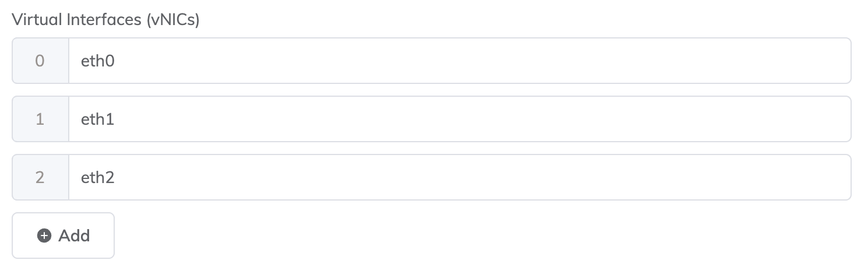Image resolution: width=868 pixels, height=267 pixels.
Task: Click the eth1 text in second row
Action: pyautogui.click(x=97, y=119)
